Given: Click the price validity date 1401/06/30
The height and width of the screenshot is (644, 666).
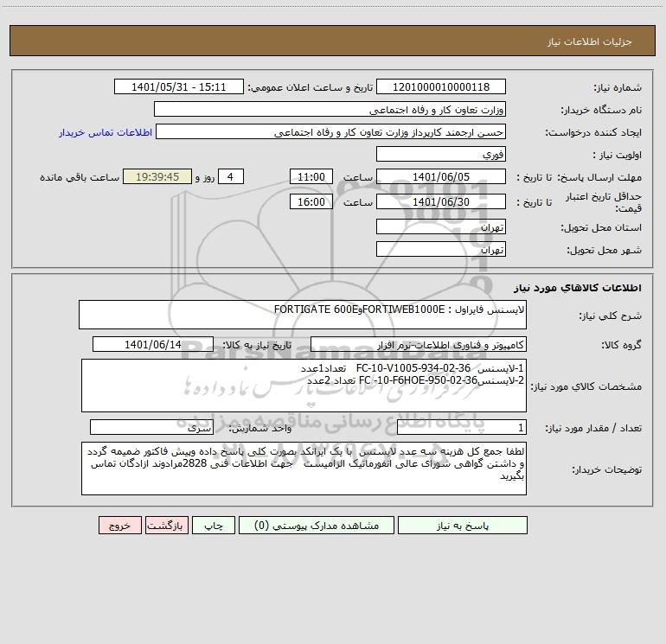Looking at the screenshot, I should click(441, 201).
